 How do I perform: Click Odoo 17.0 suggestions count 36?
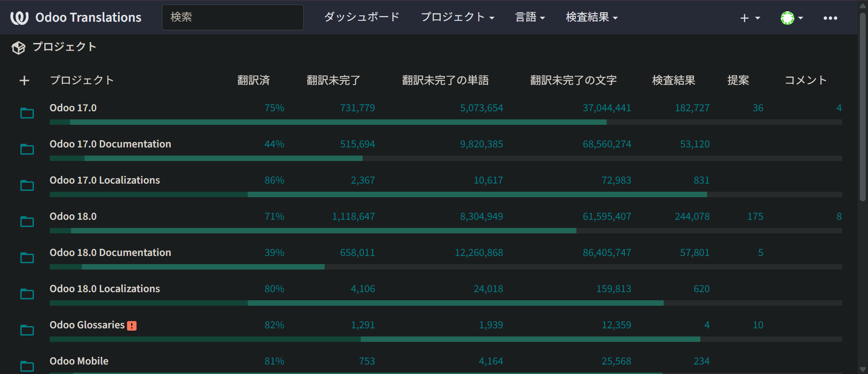click(758, 108)
